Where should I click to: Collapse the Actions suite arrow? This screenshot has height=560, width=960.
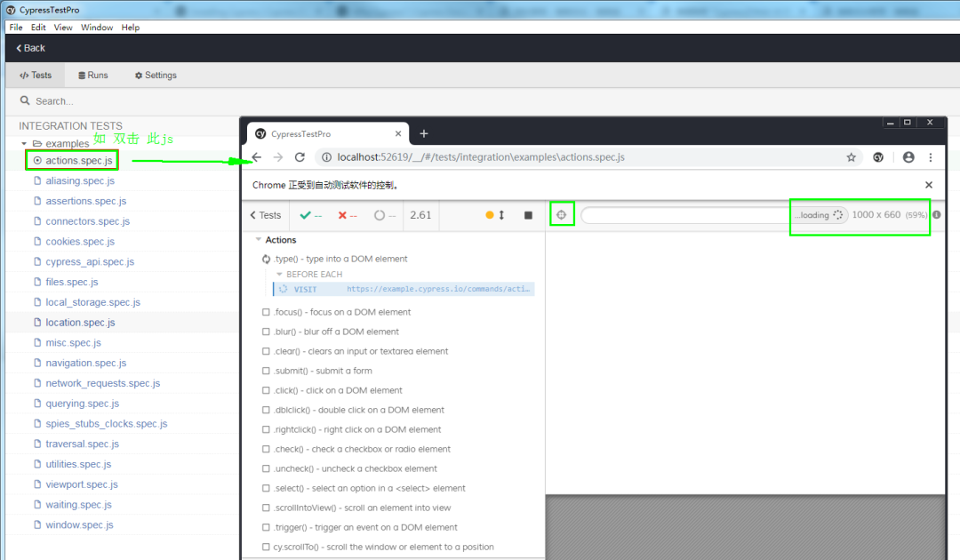pos(259,239)
